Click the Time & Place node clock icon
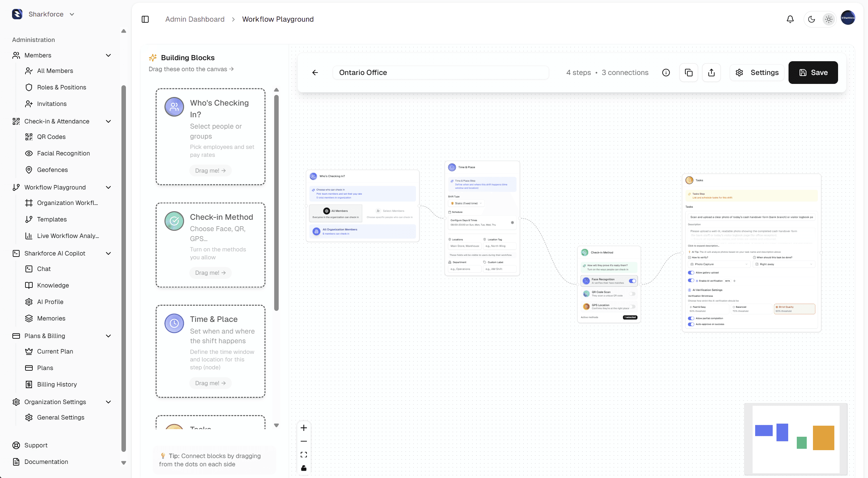868x478 pixels. 452,167
